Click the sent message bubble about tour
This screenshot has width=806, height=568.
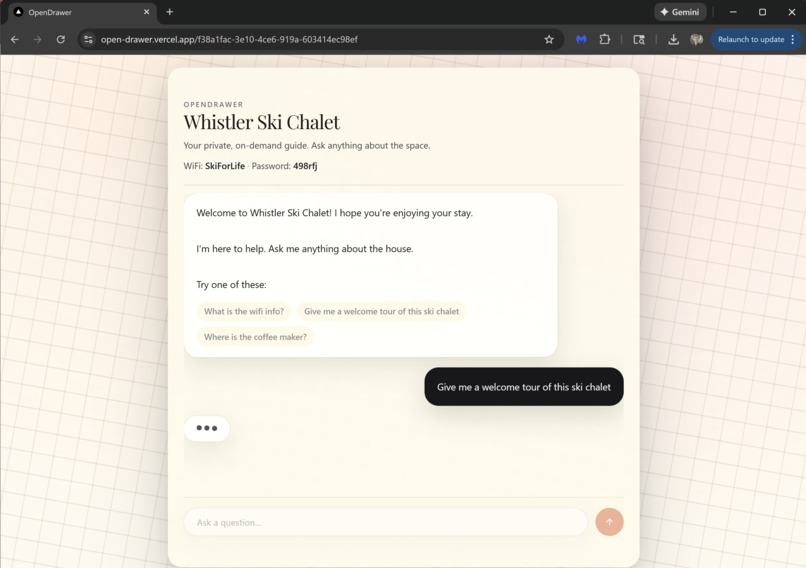(x=524, y=387)
